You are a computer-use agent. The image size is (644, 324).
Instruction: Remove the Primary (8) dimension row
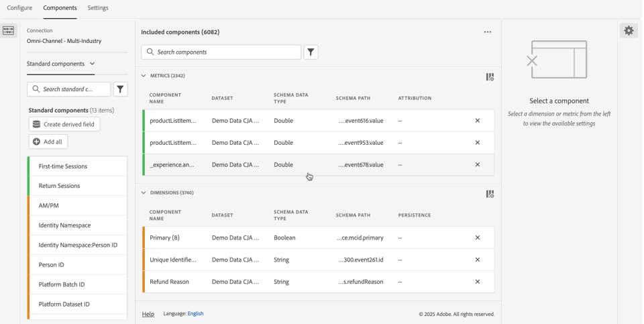click(478, 237)
